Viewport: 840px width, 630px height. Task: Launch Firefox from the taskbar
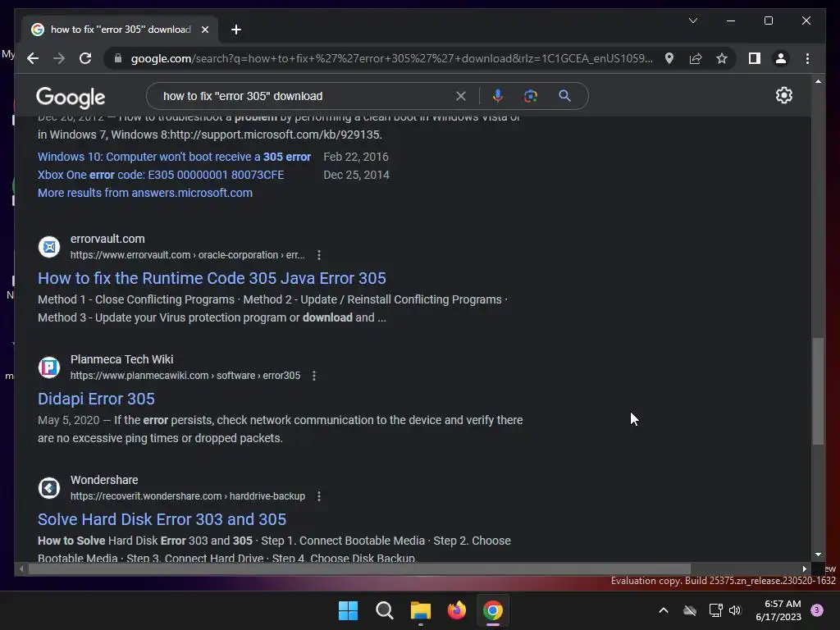click(x=456, y=610)
